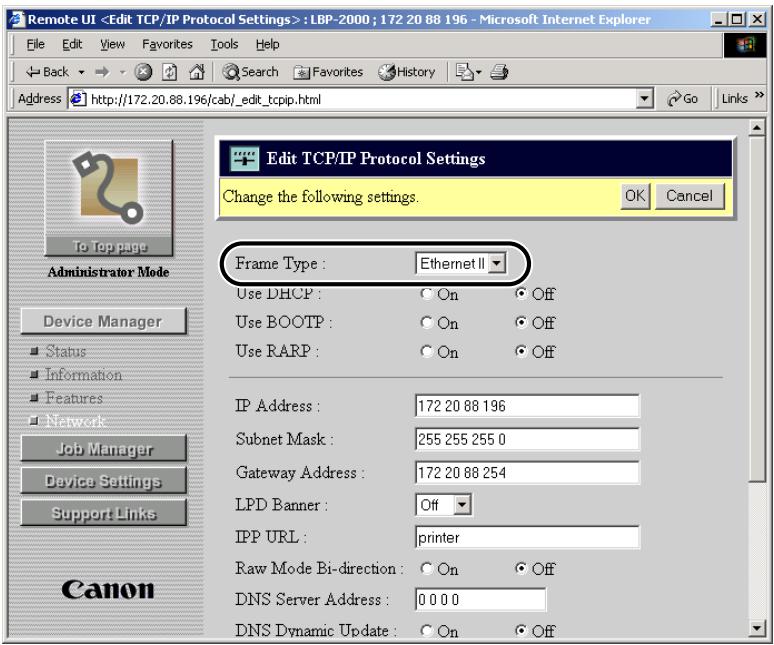This screenshot has width=774, height=645.
Task: Go to the Home page icon
Action: point(196,72)
